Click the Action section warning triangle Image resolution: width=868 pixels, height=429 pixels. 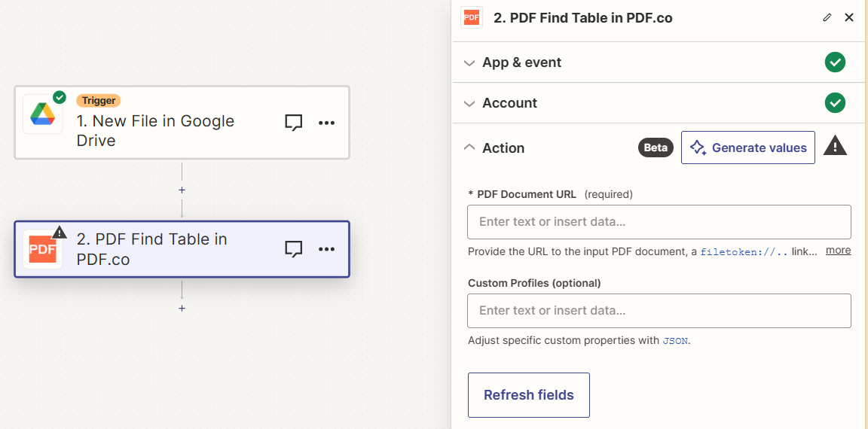point(835,146)
